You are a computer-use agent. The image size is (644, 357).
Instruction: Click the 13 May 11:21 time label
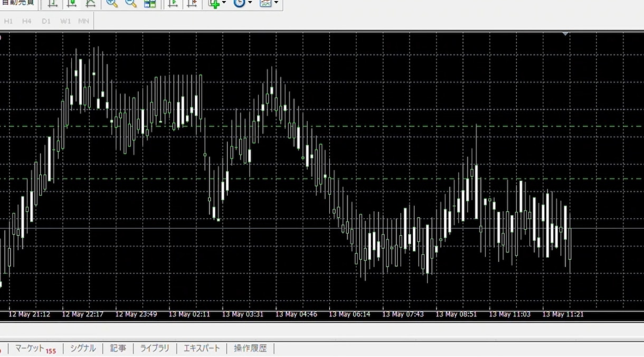[563, 314]
